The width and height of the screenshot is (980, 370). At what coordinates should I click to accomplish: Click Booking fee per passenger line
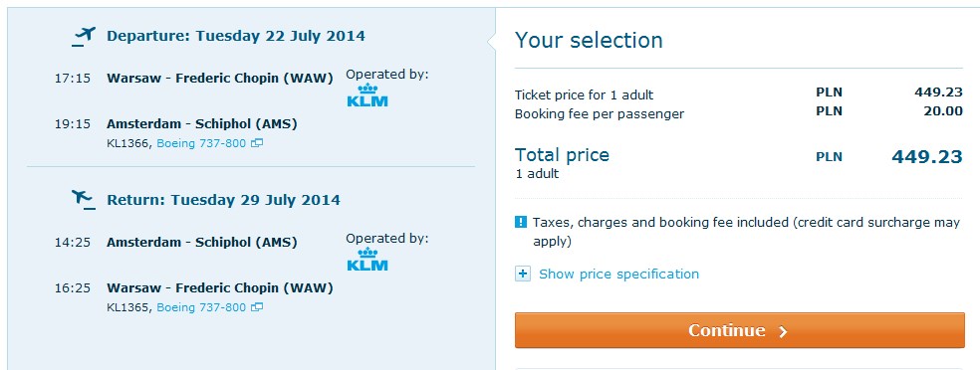(x=739, y=113)
